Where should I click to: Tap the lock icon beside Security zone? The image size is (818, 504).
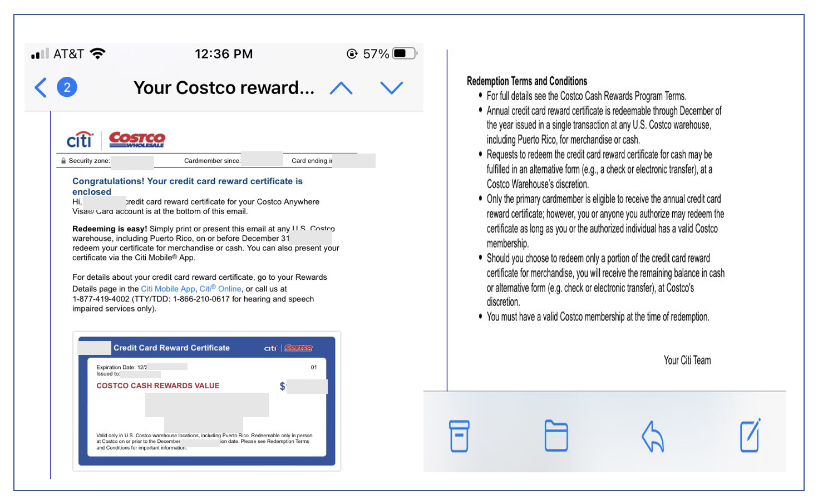tap(63, 161)
